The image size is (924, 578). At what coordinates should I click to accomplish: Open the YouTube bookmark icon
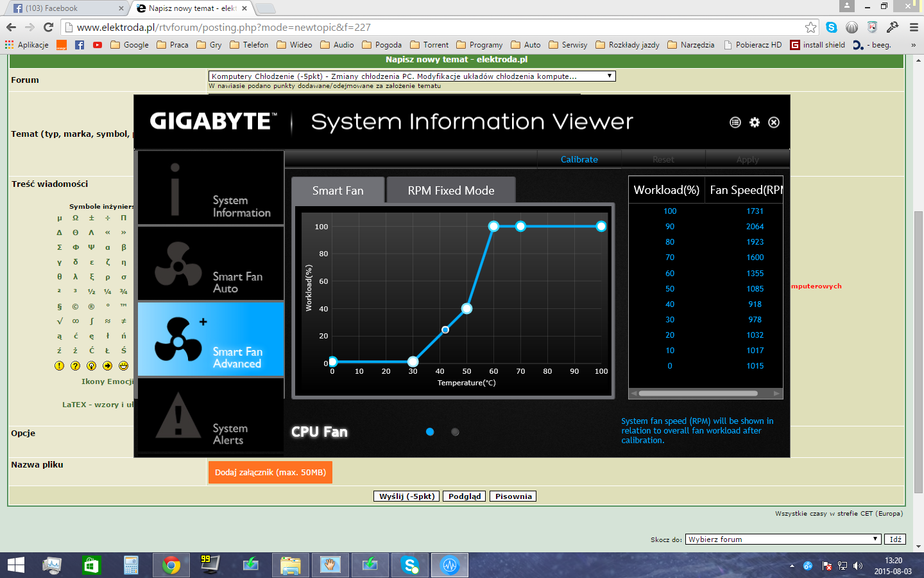pos(98,45)
